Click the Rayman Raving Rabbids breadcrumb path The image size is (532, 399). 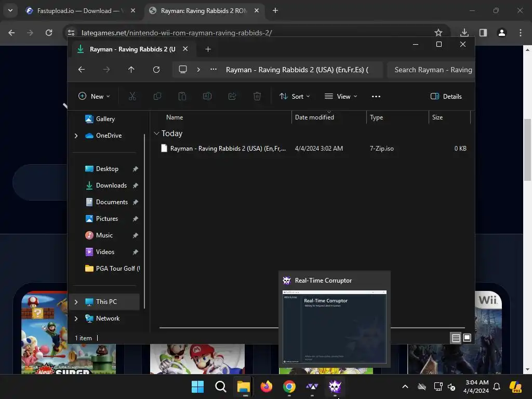point(297,70)
